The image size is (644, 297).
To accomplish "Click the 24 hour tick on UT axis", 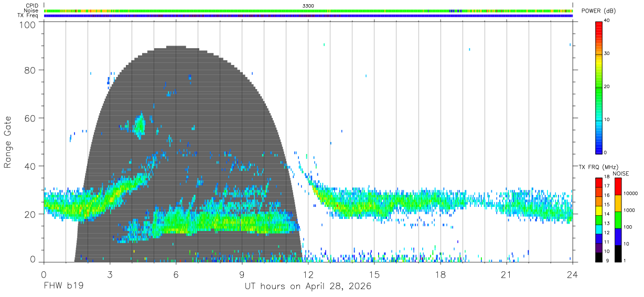I will [x=573, y=274].
